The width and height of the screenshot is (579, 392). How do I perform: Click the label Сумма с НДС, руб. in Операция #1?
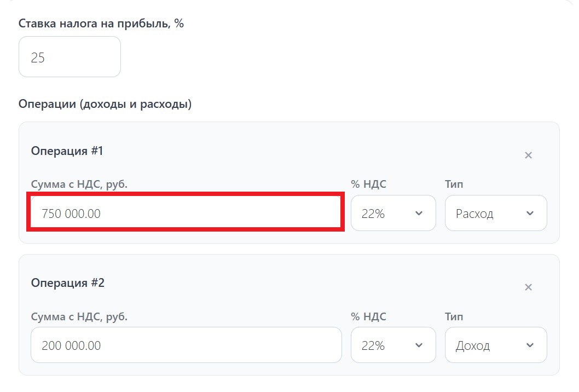click(79, 184)
